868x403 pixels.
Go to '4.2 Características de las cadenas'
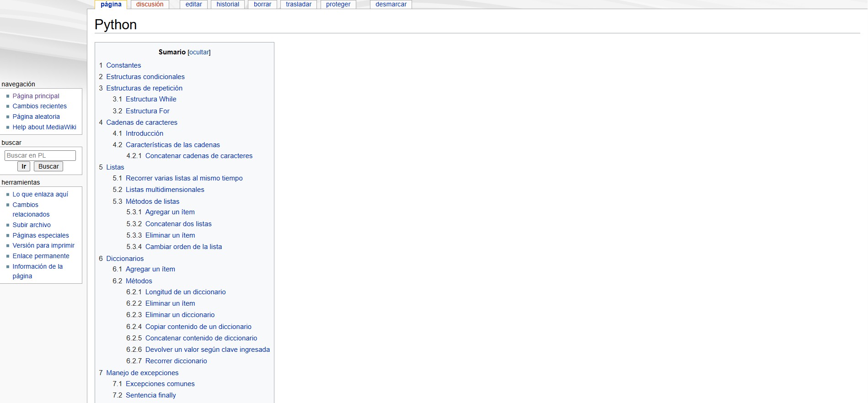[x=166, y=145]
